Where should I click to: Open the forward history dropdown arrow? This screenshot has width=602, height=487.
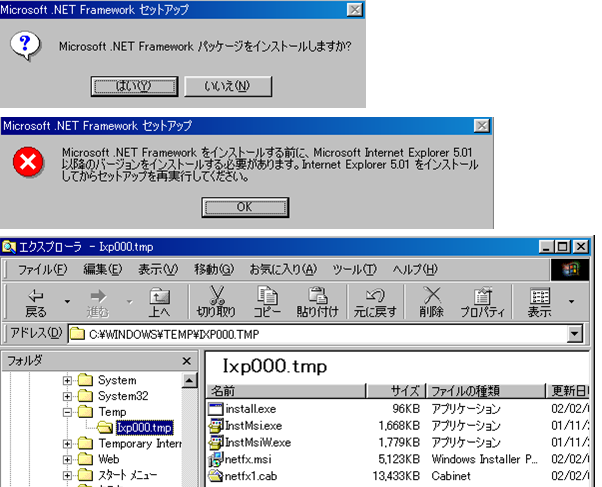[x=129, y=302]
